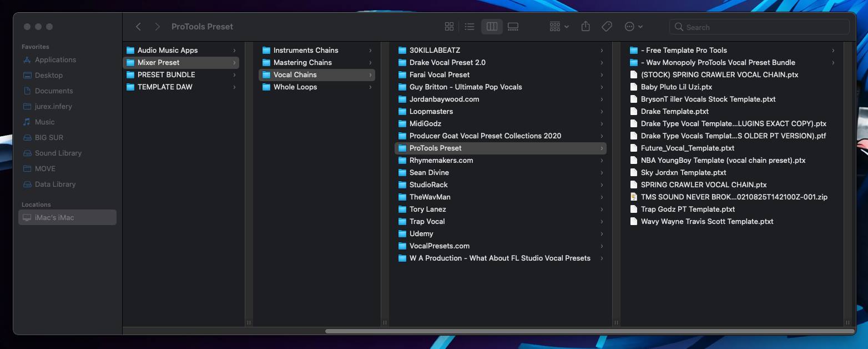Open jurex.infery folder in sidebar
Image resolution: width=868 pixels, height=349 pixels.
68,106
